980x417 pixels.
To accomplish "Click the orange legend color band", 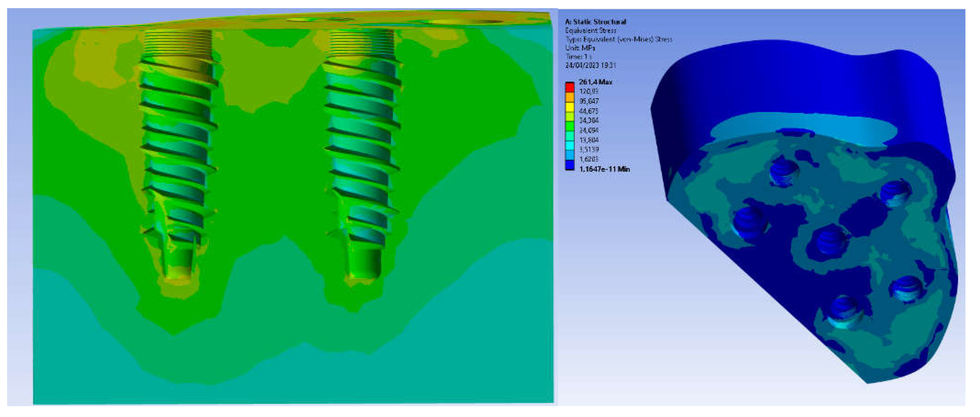I will click(x=570, y=98).
